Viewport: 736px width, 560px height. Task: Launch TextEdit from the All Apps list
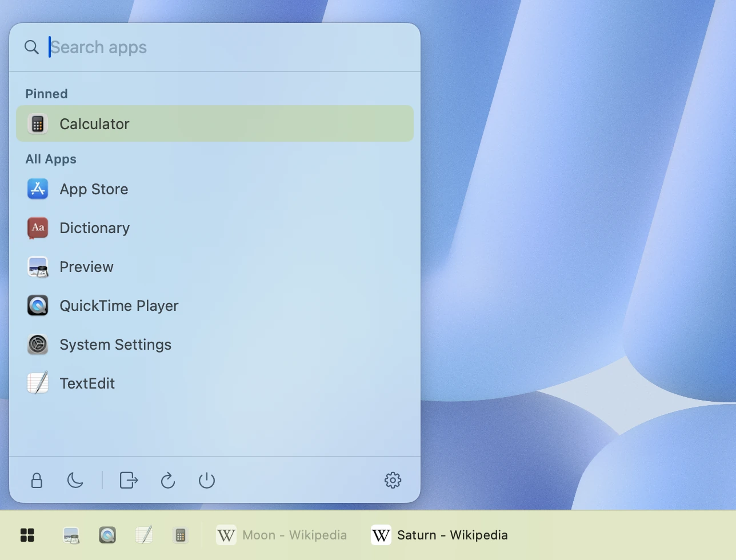(x=215, y=383)
